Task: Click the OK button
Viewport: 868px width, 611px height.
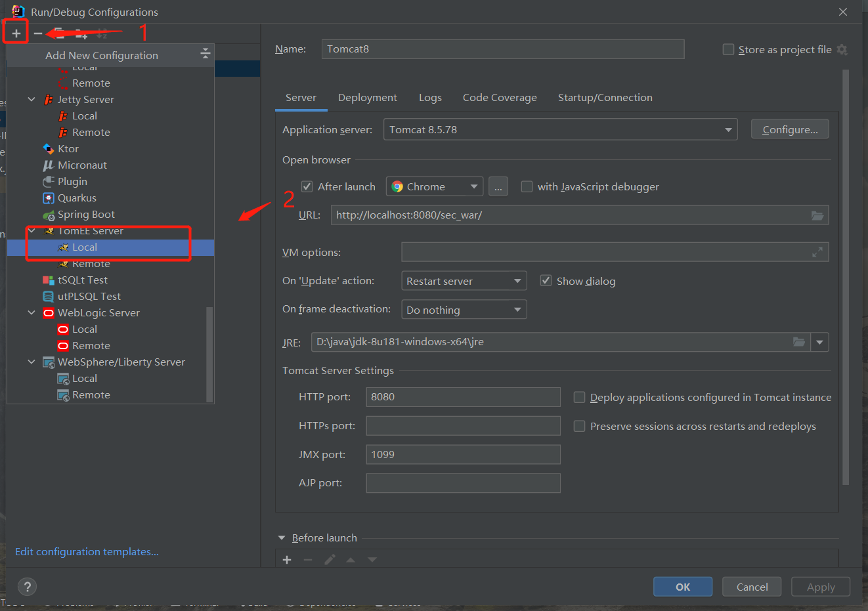Action: click(x=683, y=587)
